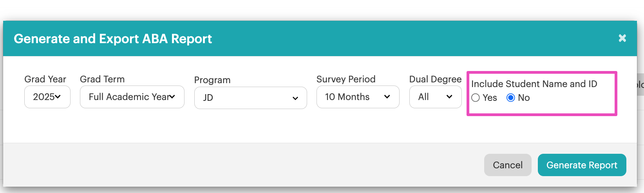Image resolution: width=644 pixels, height=193 pixels.
Task: Click the chevron arrow in Dual Degree field
Action: click(449, 96)
